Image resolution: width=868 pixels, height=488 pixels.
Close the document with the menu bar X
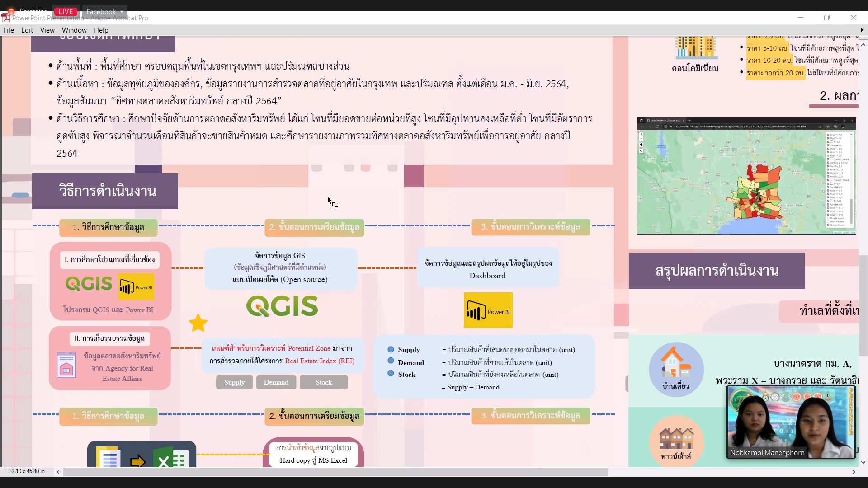862,30
